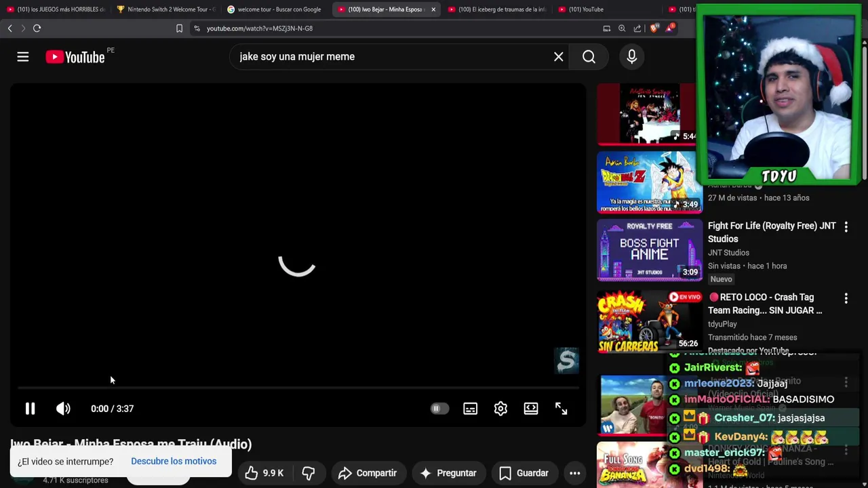This screenshot has height=488, width=868.
Task: Switch to the welcome tour Buscar con Google tab
Action: pyautogui.click(x=275, y=9)
